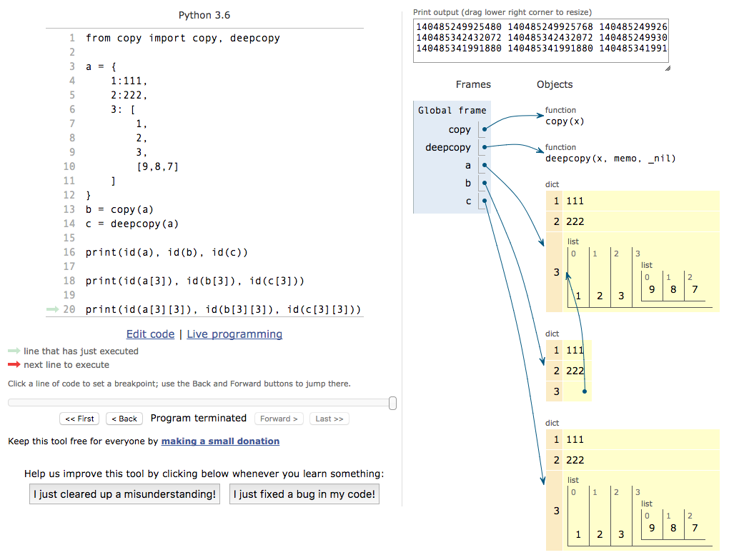The image size is (729, 560).
Task: Click the pointer dot next to variable a
Action: tap(485, 165)
